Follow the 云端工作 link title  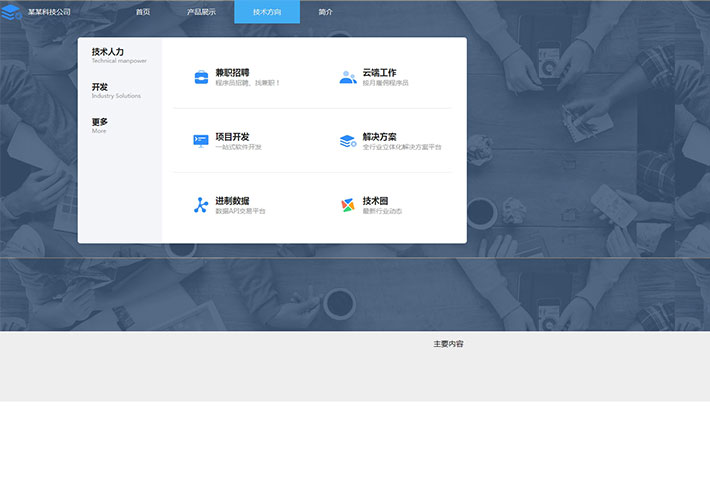379,72
